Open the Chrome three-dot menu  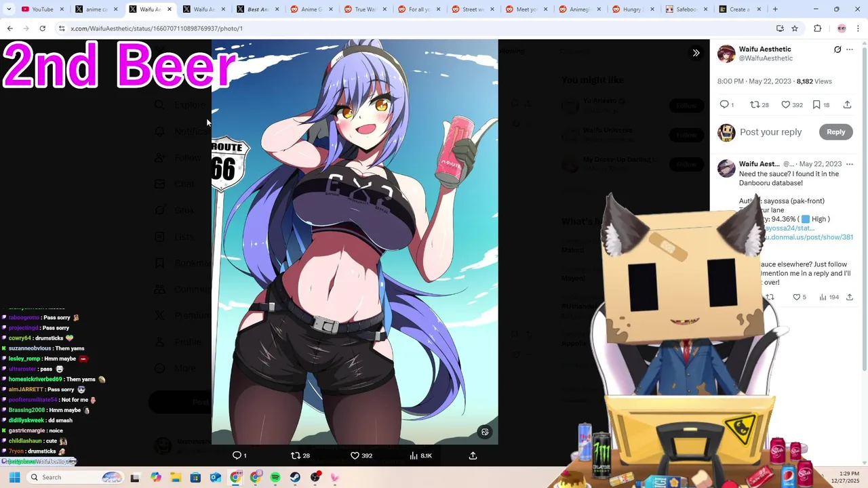(x=859, y=28)
